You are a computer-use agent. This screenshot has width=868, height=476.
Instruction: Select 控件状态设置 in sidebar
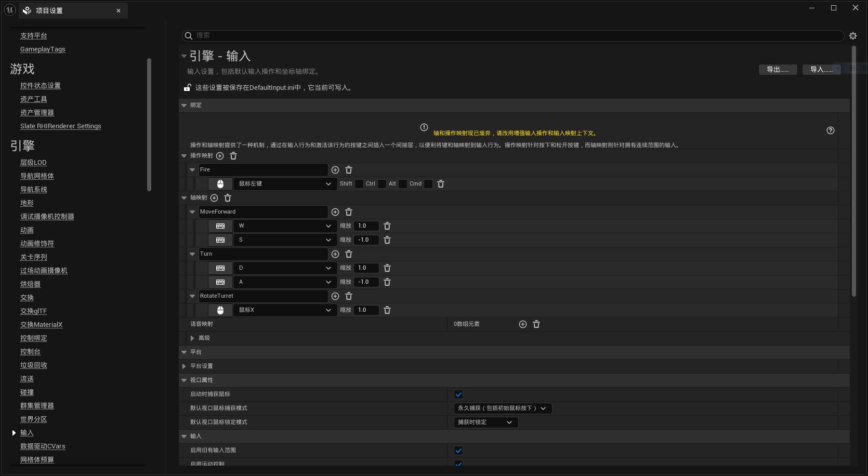pos(41,86)
